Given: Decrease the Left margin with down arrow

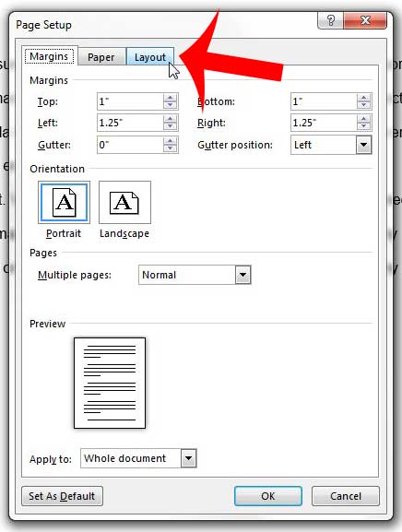Looking at the screenshot, I should pos(171,126).
